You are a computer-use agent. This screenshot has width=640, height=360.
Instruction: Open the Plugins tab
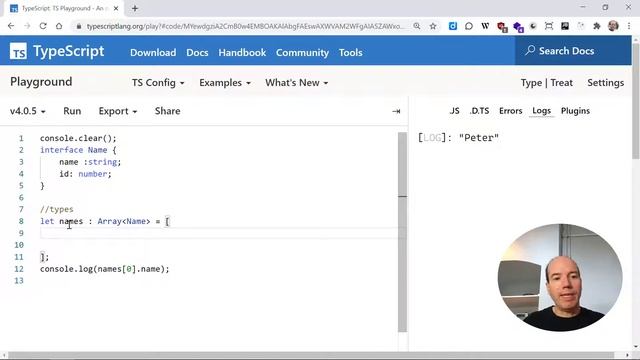tap(575, 111)
